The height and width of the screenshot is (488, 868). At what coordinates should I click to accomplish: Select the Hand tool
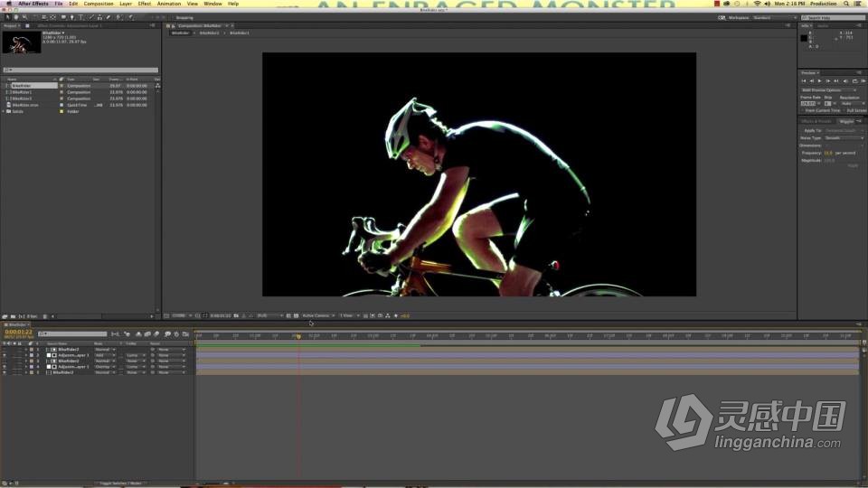(16, 17)
